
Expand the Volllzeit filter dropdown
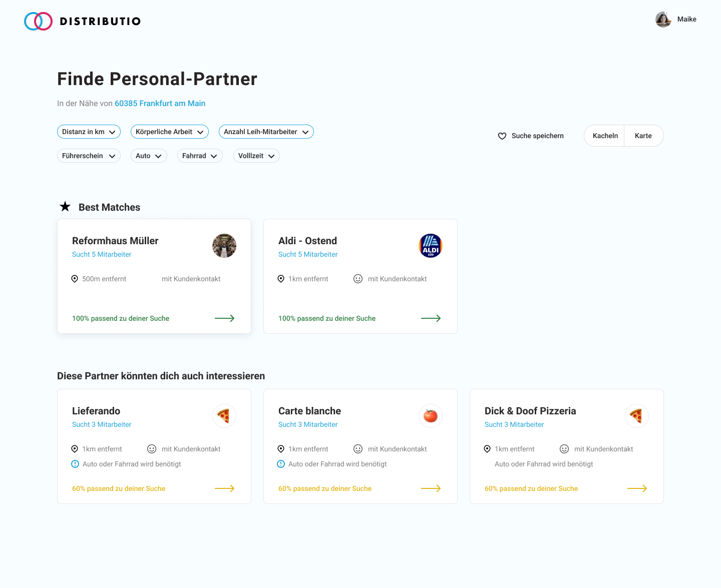click(x=256, y=156)
